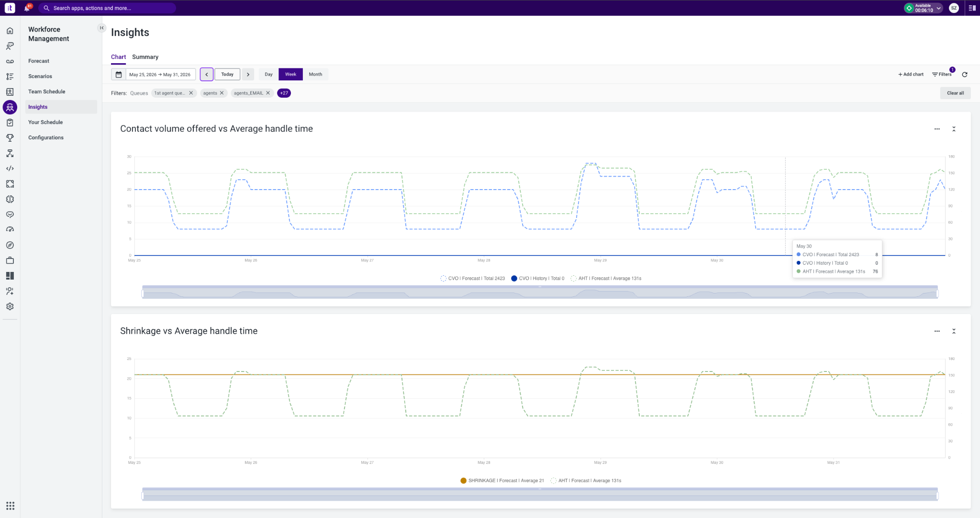
Task: Open the apps grid launcher icon
Action: point(10,506)
